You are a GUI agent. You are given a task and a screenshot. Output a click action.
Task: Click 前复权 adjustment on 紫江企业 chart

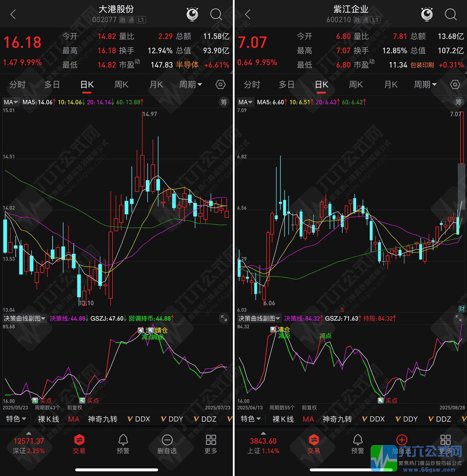309,408
